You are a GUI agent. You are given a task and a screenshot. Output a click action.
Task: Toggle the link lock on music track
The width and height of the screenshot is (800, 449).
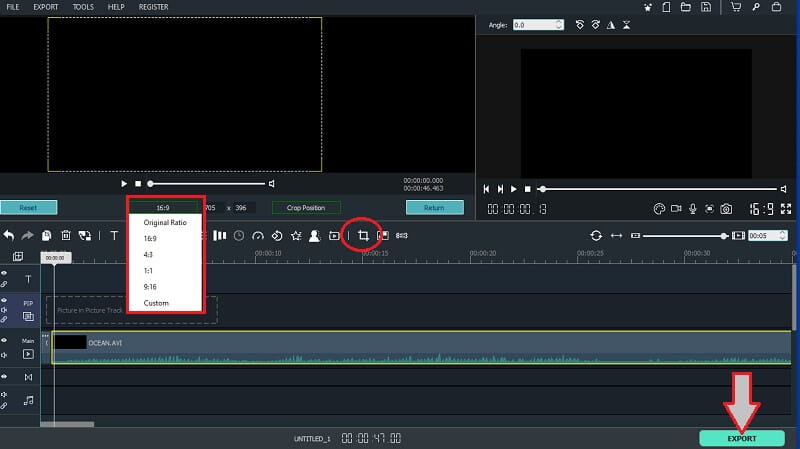[4, 406]
